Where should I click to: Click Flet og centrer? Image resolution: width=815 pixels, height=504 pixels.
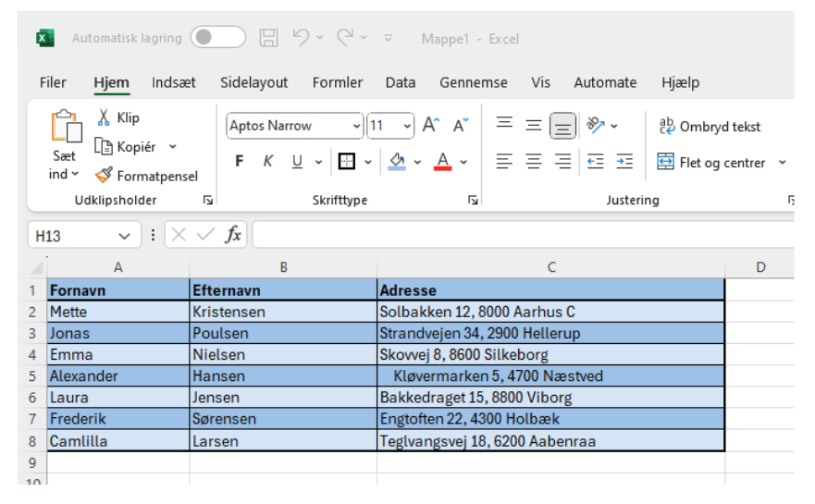711,162
